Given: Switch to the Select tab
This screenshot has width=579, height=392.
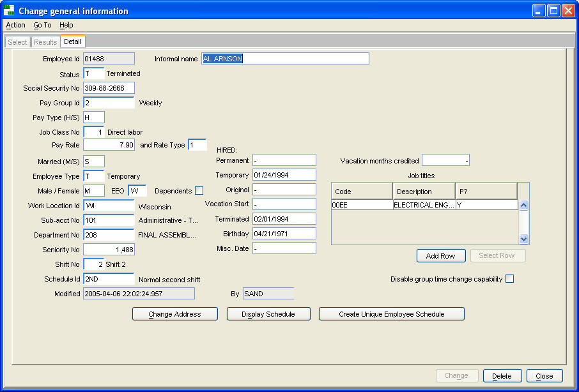Looking at the screenshot, I should (x=17, y=42).
